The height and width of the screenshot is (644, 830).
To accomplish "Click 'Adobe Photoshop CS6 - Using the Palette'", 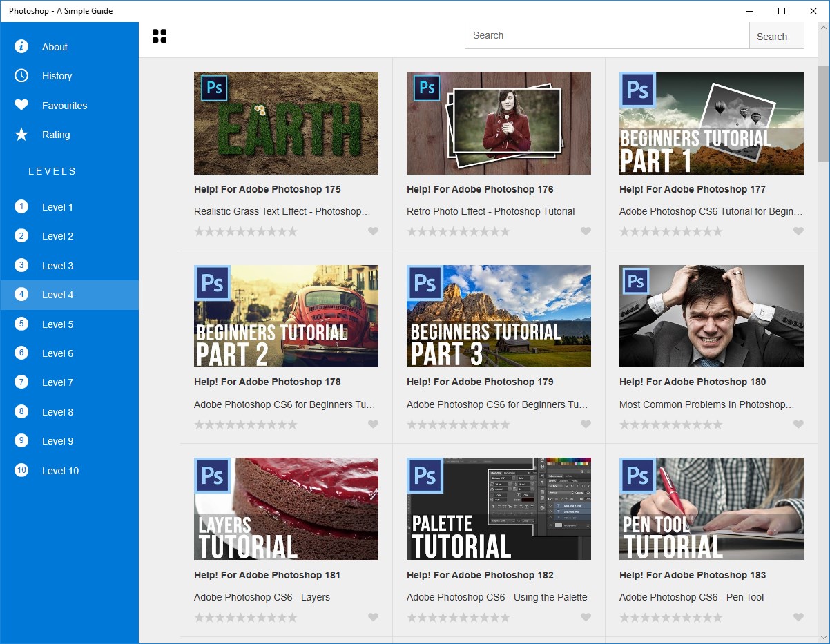I will pyautogui.click(x=497, y=597).
